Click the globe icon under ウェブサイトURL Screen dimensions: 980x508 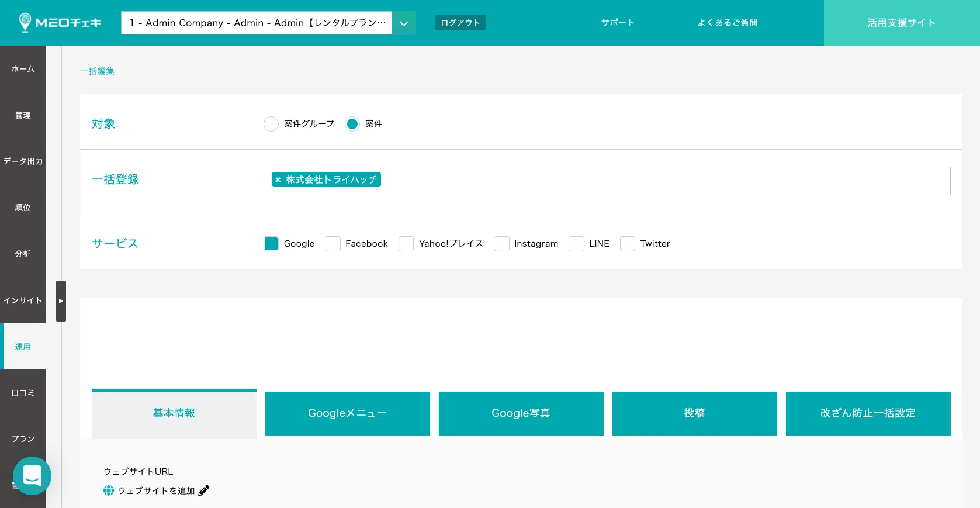109,490
